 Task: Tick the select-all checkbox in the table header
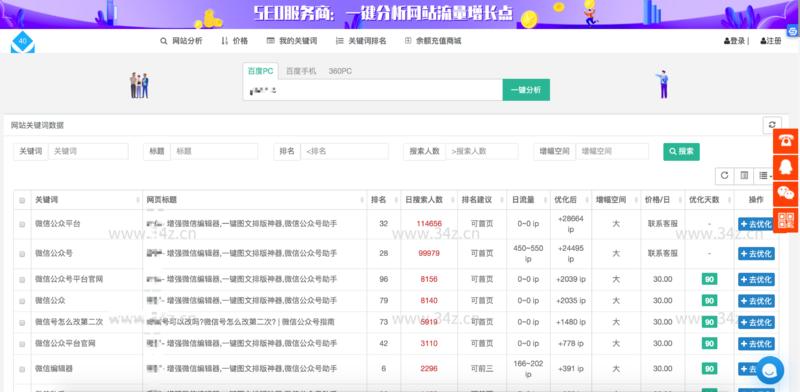22,201
